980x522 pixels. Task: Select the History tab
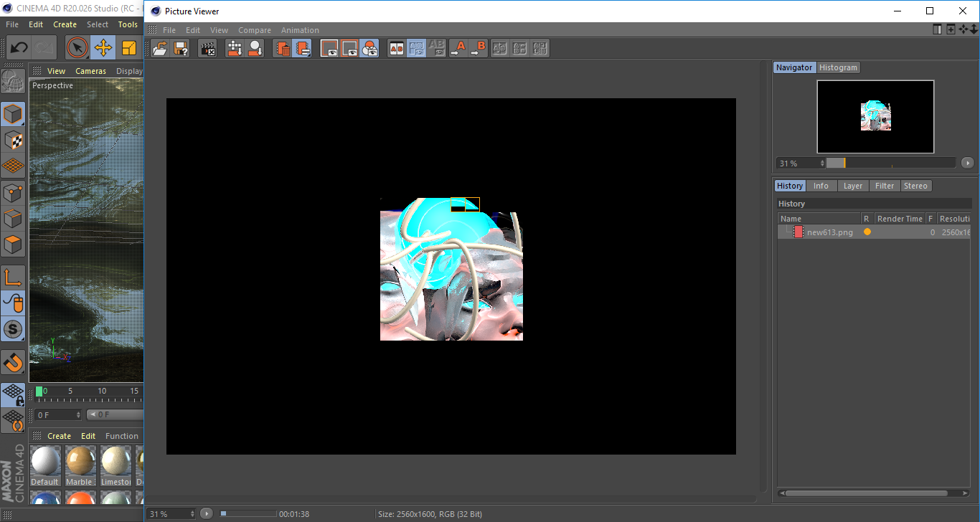point(790,186)
